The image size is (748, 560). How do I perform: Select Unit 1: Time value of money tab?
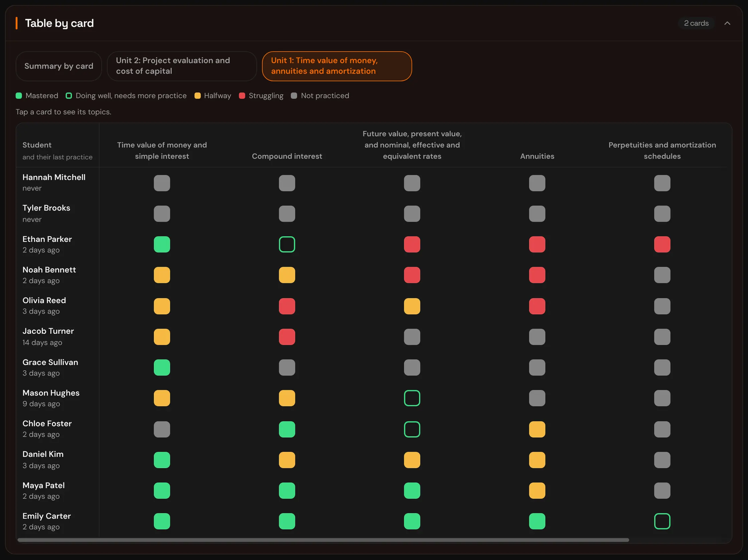click(x=337, y=66)
